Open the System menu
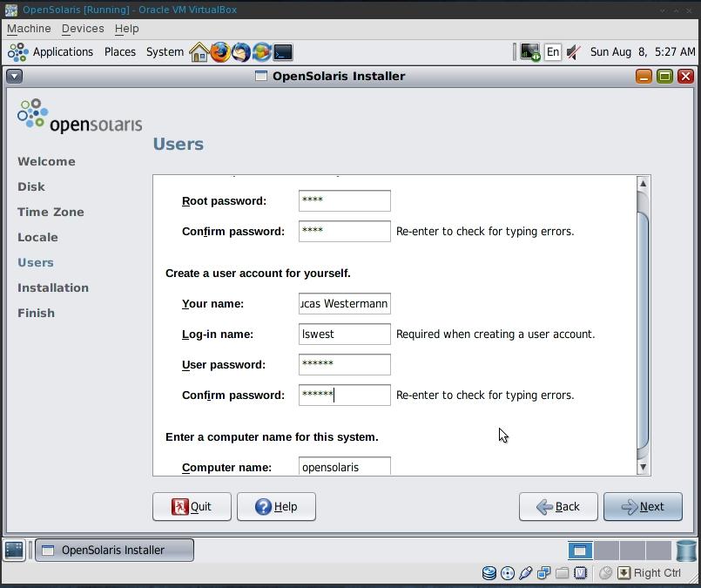Viewport: 701px width, 588px height. pos(165,52)
